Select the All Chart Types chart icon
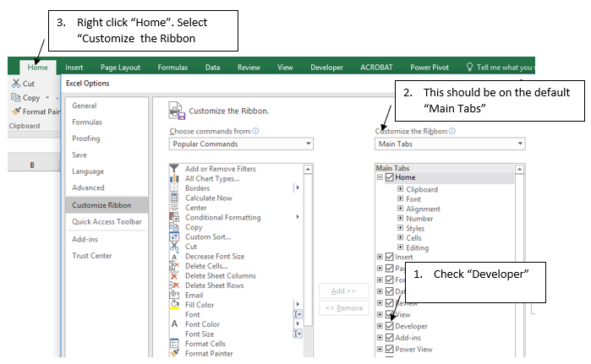The width and height of the screenshot is (591, 364). 174,178
